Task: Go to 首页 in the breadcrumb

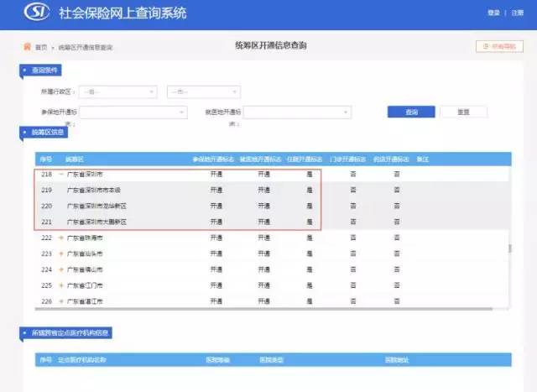Action: click(41, 47)
